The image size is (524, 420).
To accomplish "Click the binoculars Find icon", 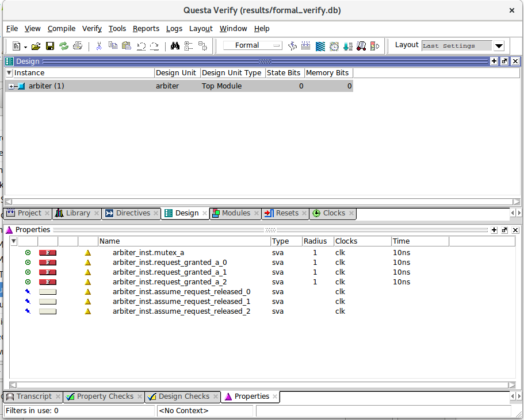I will [175, 46].
